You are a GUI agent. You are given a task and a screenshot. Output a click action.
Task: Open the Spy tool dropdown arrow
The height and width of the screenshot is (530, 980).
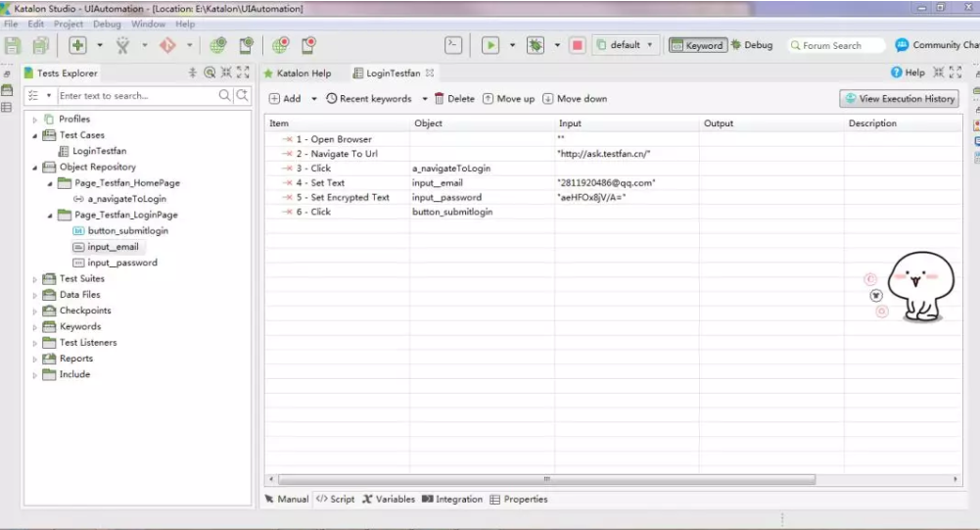144,45
